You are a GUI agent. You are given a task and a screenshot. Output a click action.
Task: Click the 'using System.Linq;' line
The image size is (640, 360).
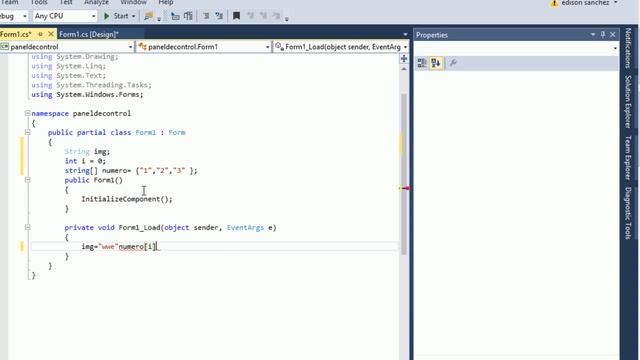(69, 66)
